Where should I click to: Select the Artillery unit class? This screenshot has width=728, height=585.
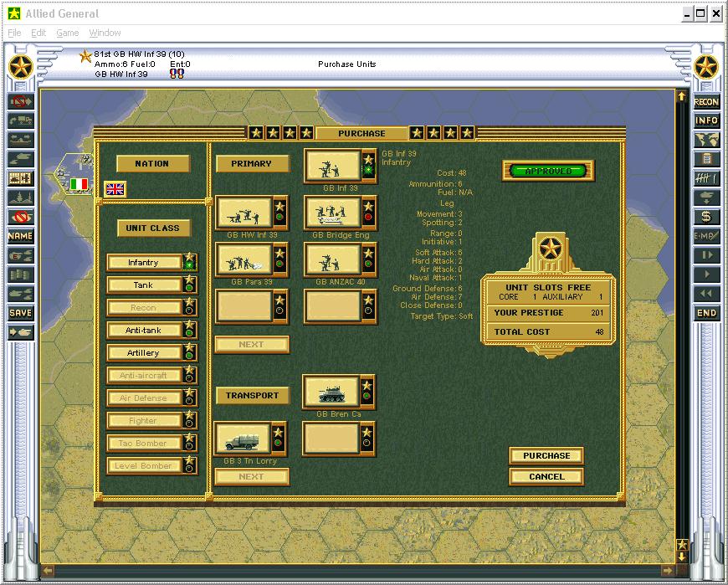pyautogui.click(x=143, y=353)
